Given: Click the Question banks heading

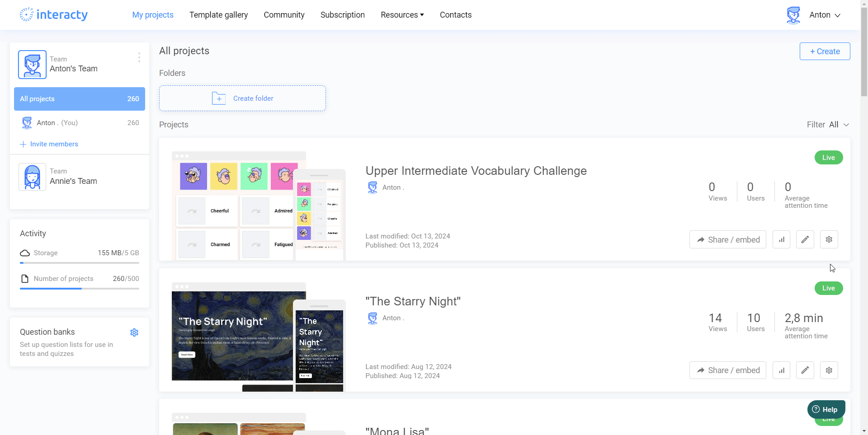Looking at the screenshot, I should coord(47,332).
